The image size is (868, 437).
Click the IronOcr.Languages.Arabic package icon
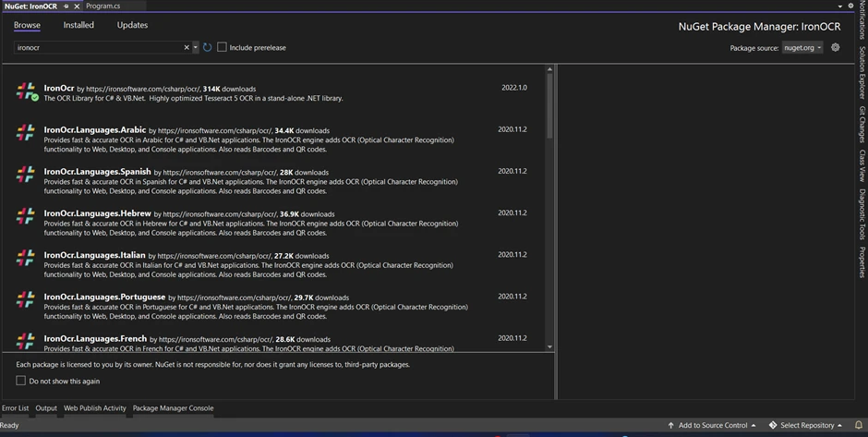(26, 132)
